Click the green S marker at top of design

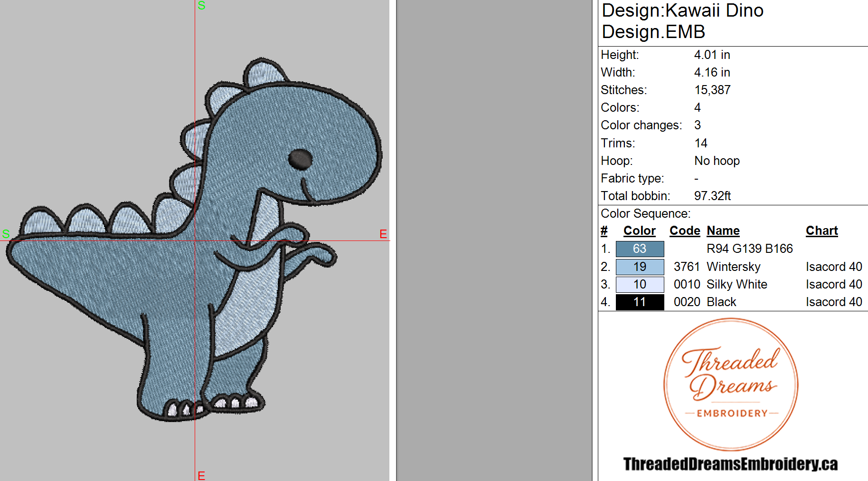(201, 5)
